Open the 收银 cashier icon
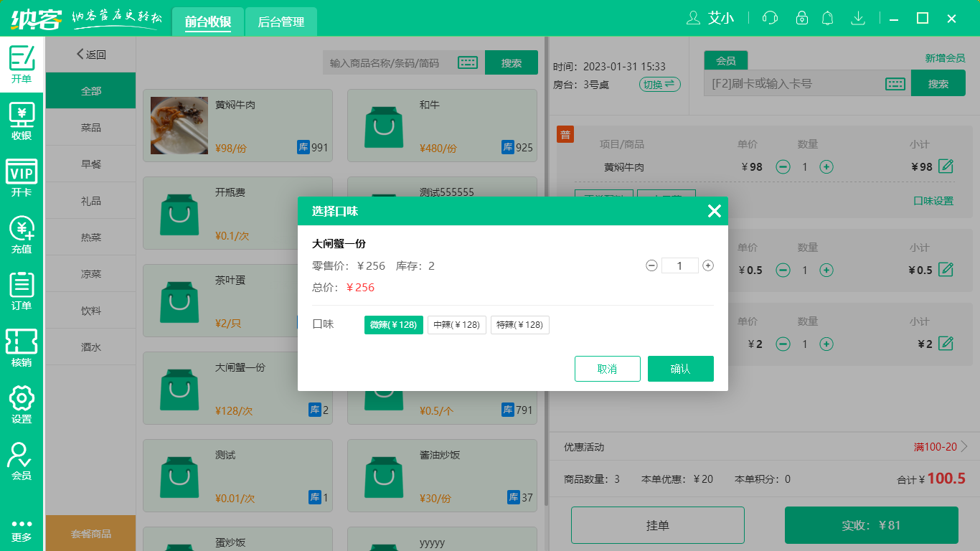This screenshot has width=980, height=551. click(x=22, y=121)
